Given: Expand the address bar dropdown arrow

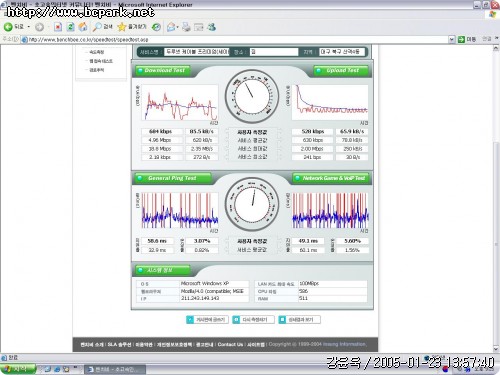Looking at the screenshot, I should click(451, 40).
